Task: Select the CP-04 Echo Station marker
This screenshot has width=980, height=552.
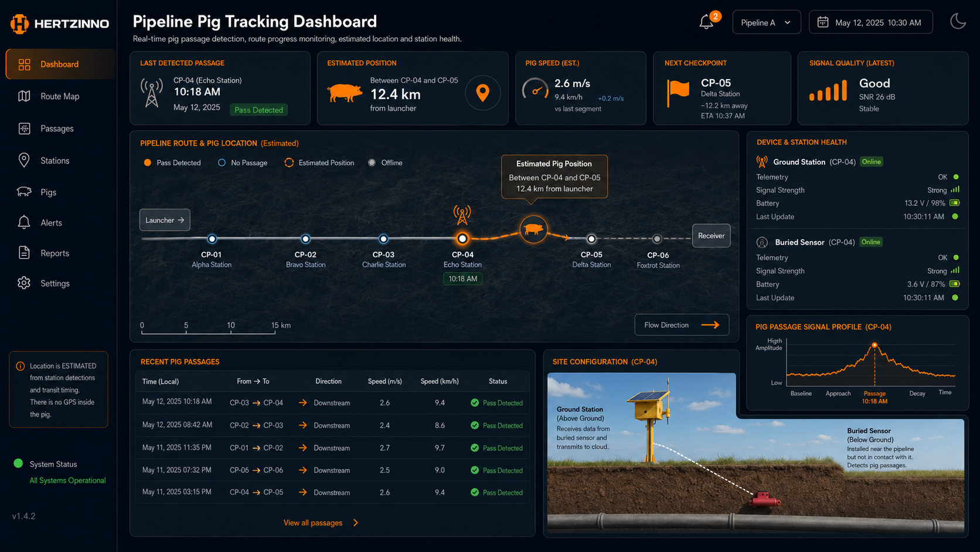Action: point(462,239)
